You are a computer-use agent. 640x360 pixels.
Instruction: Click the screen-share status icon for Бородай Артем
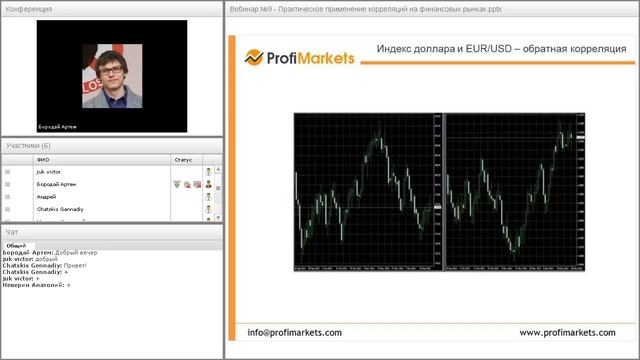coord(197,184)
